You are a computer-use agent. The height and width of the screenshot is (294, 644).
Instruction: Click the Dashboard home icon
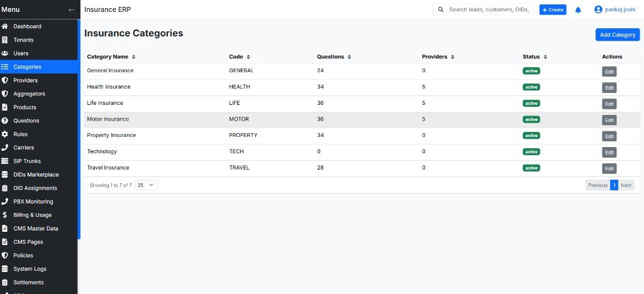pos(5,26)
